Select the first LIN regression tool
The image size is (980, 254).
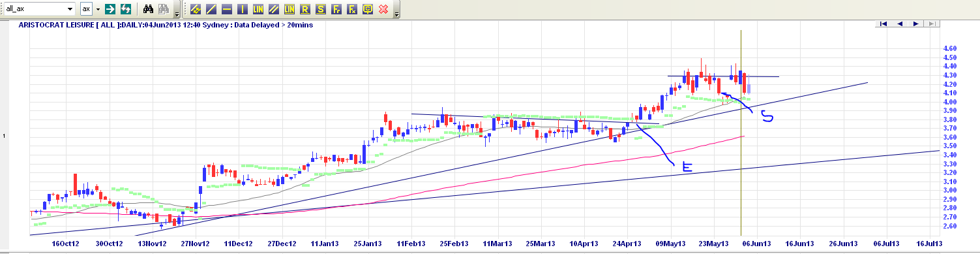click(x=258, y=9)
